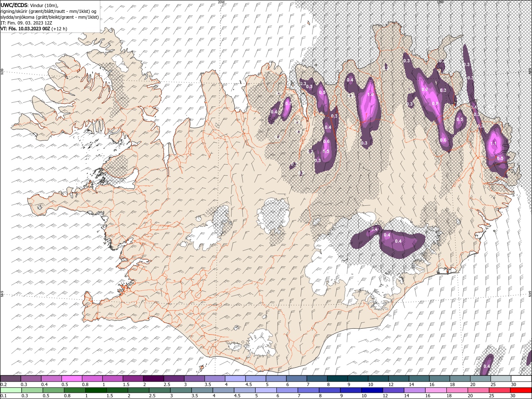Click the 'rigning/skúrir' legend description line
This screenshot has height=399, width=532.
pyautogui.click(x=49, y=11)
